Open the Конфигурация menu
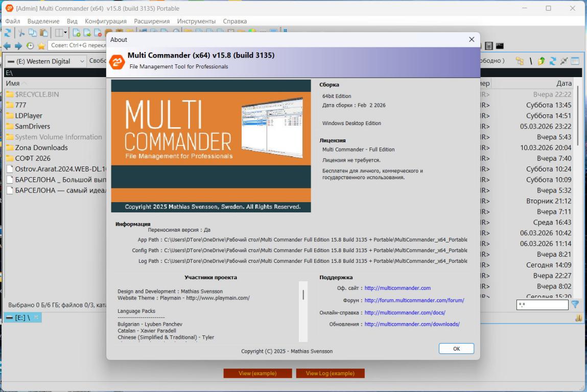The height and width of the screenshot is (392, 587). (x=105, y=21)
